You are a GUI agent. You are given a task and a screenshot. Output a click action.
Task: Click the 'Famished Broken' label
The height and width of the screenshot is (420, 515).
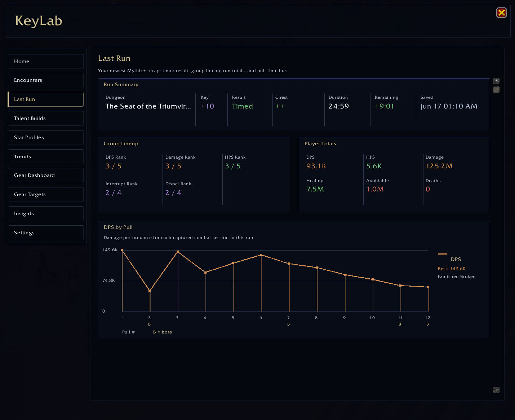(457, 277)
